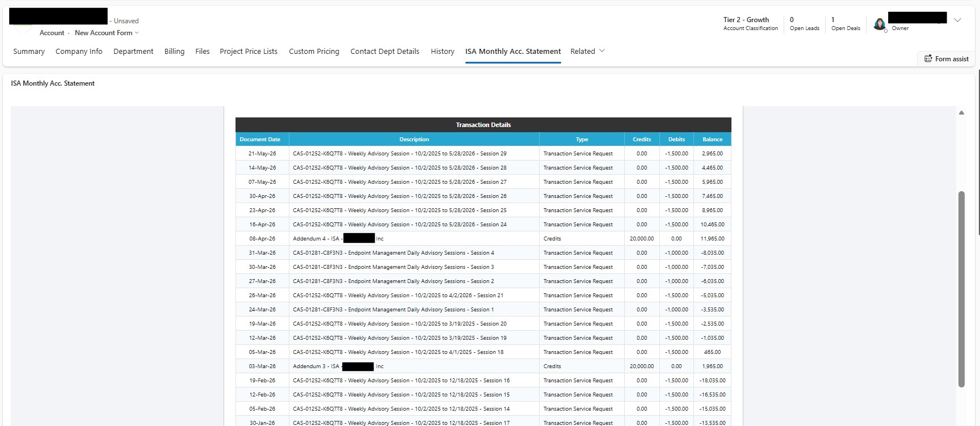Click the Transaction Details title bar
The image size is (980, 426).
pyautogui.click(x=483, y=125)
